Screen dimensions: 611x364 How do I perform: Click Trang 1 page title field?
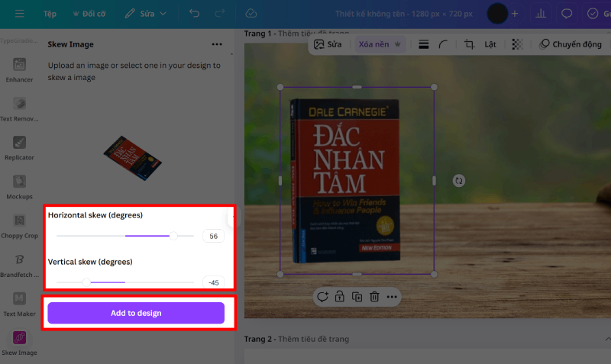(x=314, y=34)
